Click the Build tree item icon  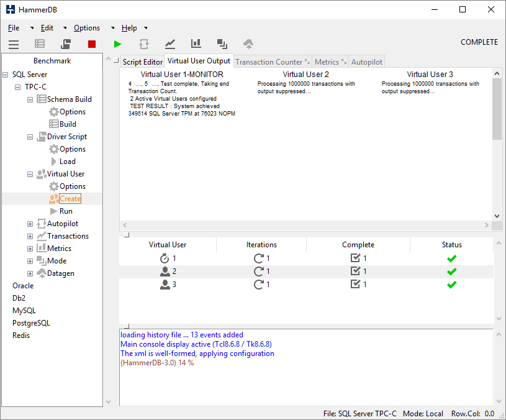coord(53,124)
